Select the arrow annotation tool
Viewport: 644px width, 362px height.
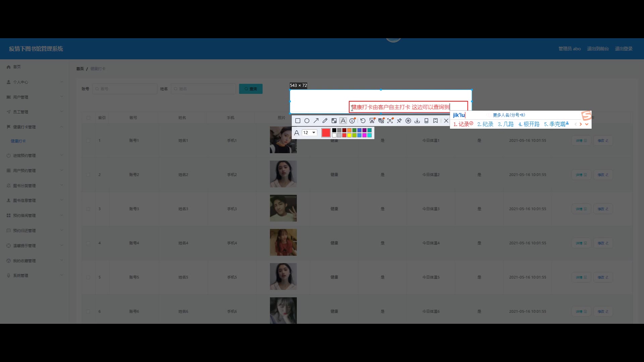[x=316, y=121]
